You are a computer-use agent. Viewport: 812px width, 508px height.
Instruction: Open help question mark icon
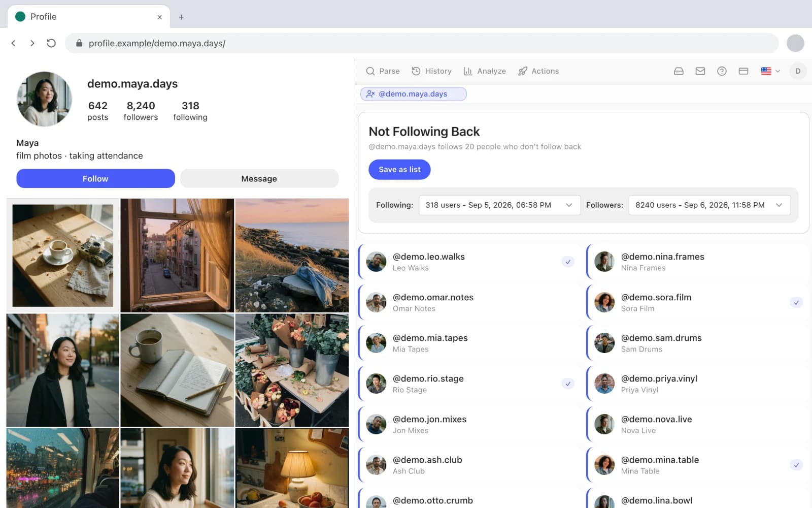coord(722,71)
